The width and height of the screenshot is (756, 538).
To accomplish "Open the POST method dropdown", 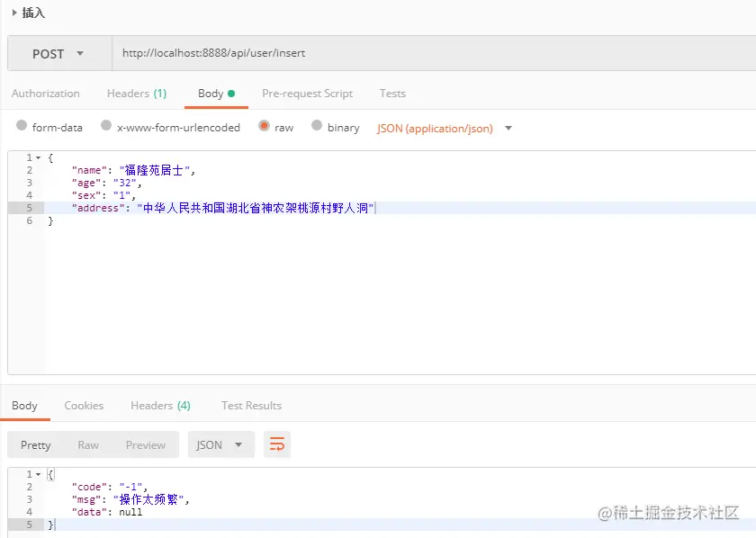I will point(59,53).
